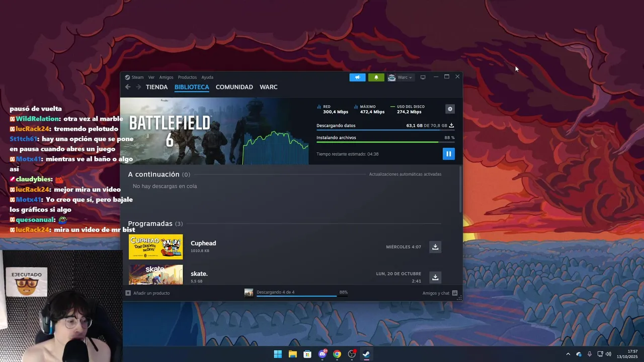Click No hay descargas en cola text

click(165, 186)
